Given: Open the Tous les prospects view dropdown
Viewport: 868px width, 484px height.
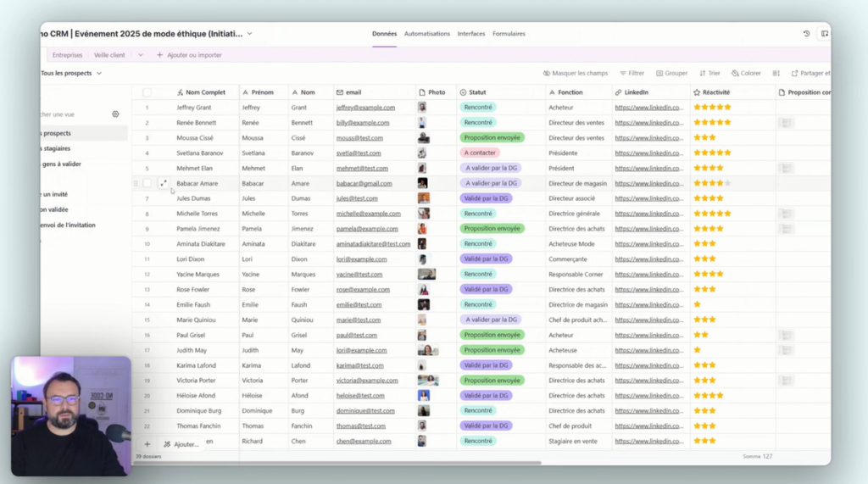Looking at the screenshot, I should 99,74.
